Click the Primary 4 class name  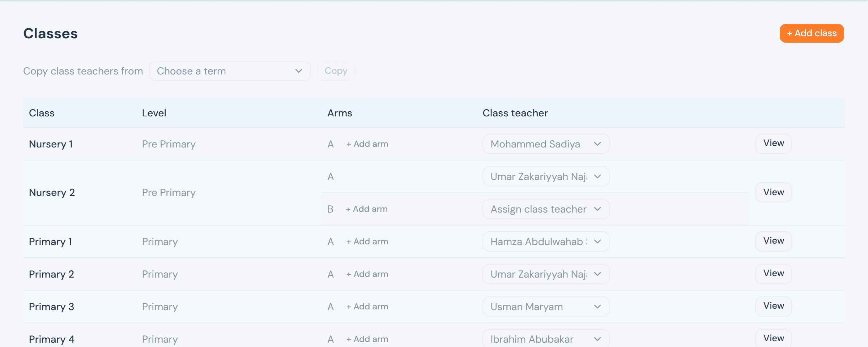pos(52,339)
